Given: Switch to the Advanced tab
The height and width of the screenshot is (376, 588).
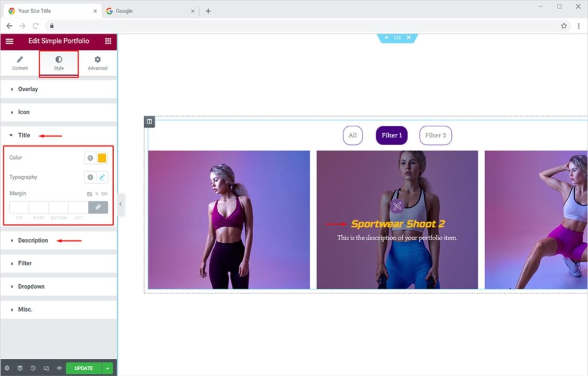Looking at the screenshot, I should (98, 63).
